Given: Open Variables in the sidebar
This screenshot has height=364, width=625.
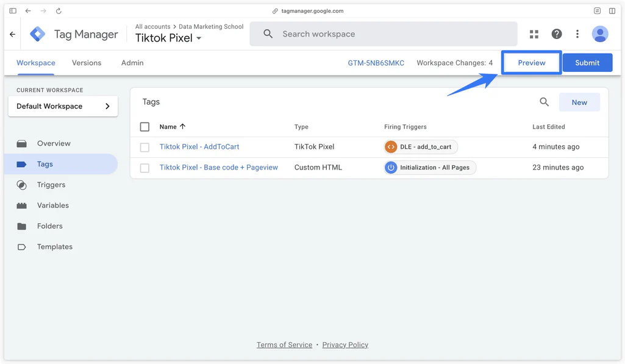Looking at the screenshot, I should pos(53,205).
